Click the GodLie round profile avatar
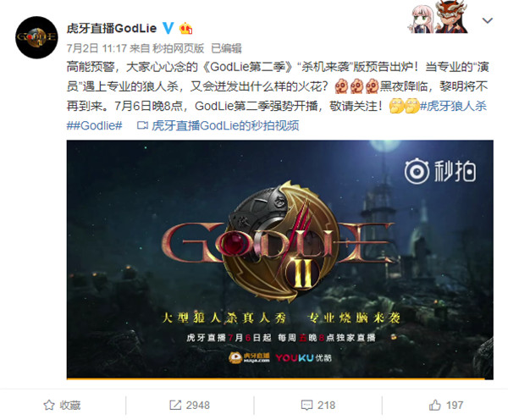Screen dimensions: 508x420 coord(36,37)
